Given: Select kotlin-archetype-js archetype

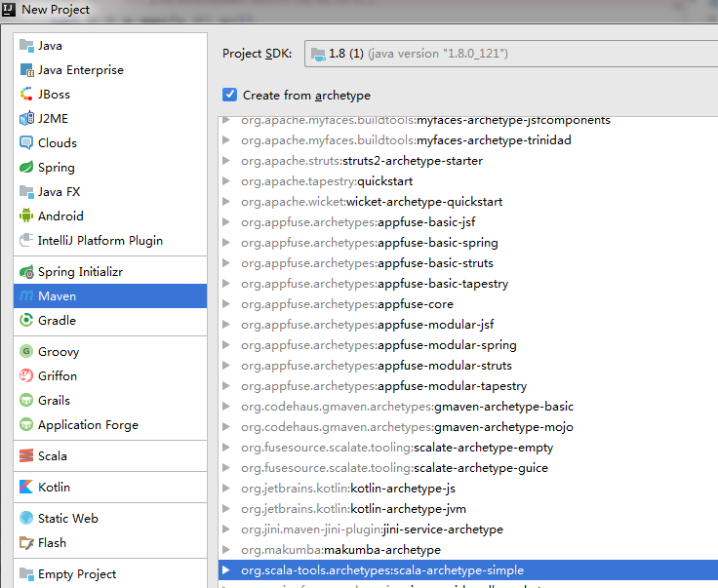Looking at the screenshot, I should [348, 489].
